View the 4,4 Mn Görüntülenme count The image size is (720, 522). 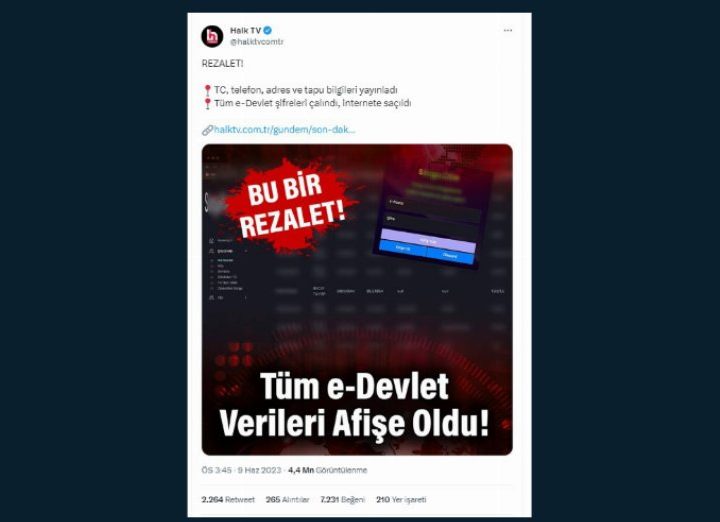pos(327,470)
